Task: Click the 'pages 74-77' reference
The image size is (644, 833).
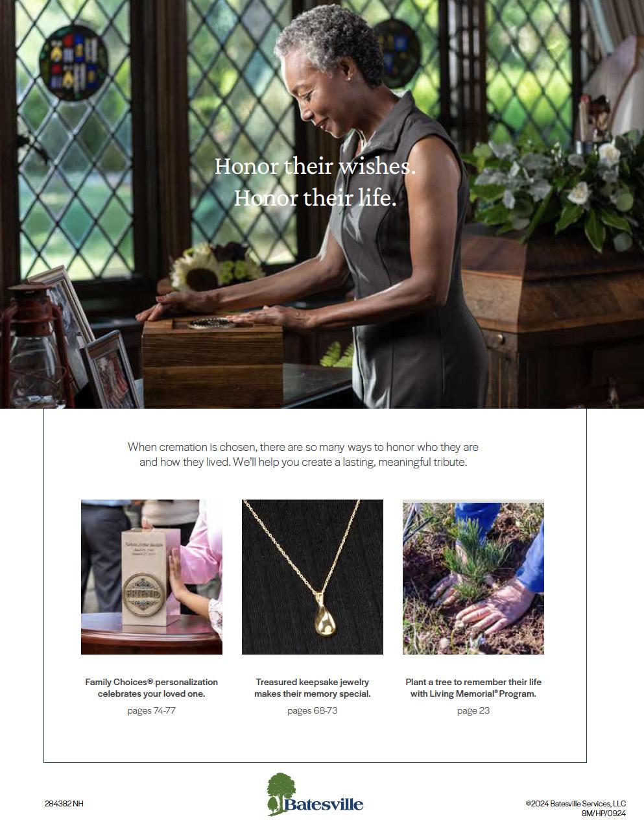Action: 151,710
